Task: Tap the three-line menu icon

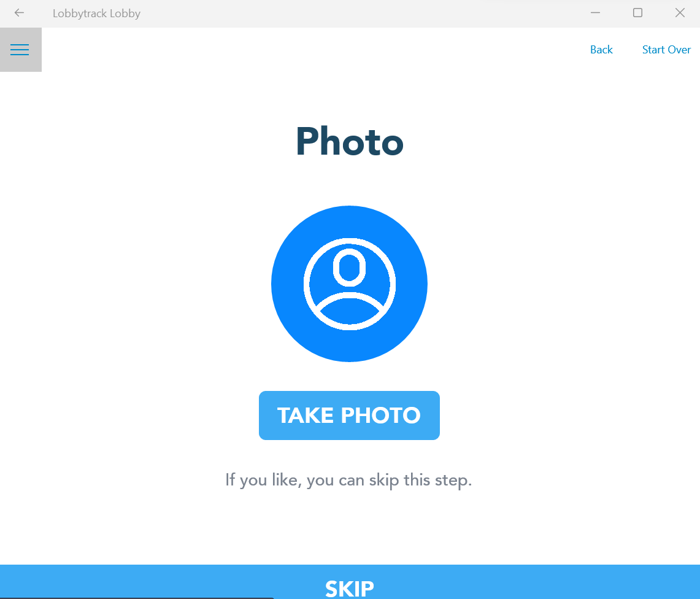Action: [x=20, y=50]
